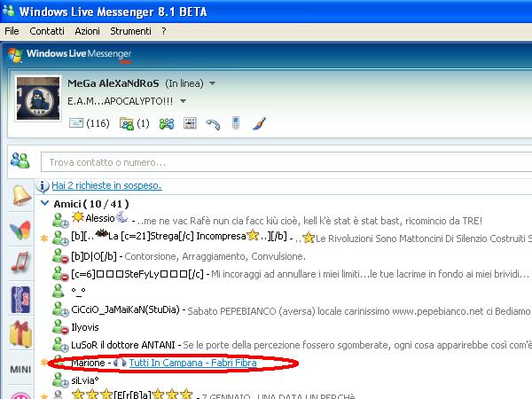The image size is (532, 399).
Task: Click the busy status icon beside [b]D|O[/b]
Action: point(60,255)
